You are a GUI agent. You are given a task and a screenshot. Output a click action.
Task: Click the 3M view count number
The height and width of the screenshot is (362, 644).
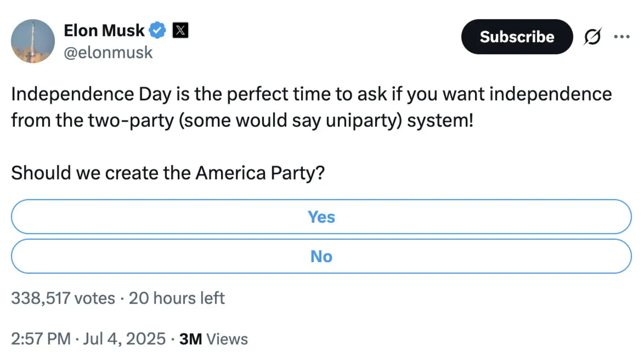click(190, 339)
